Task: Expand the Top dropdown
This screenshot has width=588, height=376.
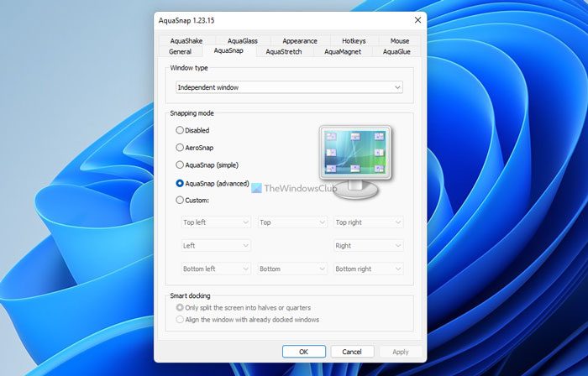Action: click(x=292, y=222)
